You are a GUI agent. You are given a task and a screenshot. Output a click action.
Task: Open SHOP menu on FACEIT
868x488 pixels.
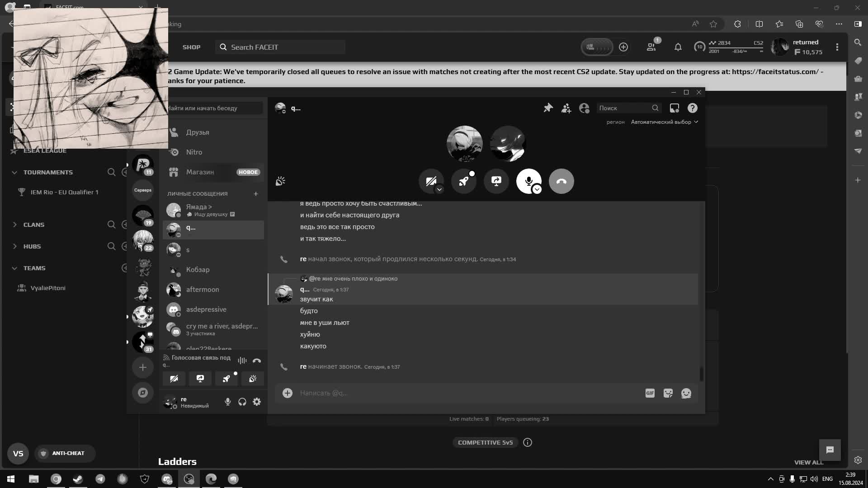pyautogui.click(x=191, y=47)
